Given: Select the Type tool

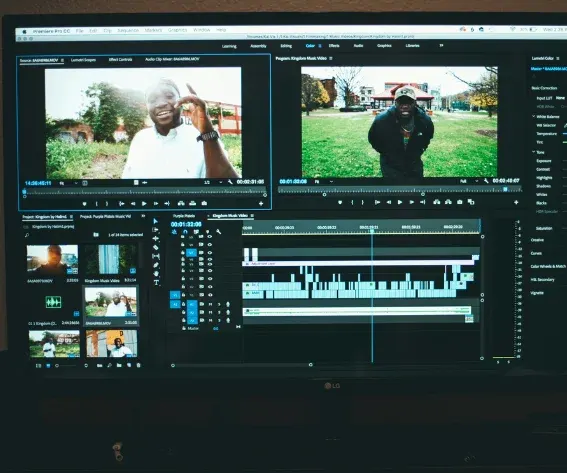Looking at the screenshot, I should point(156,282).
